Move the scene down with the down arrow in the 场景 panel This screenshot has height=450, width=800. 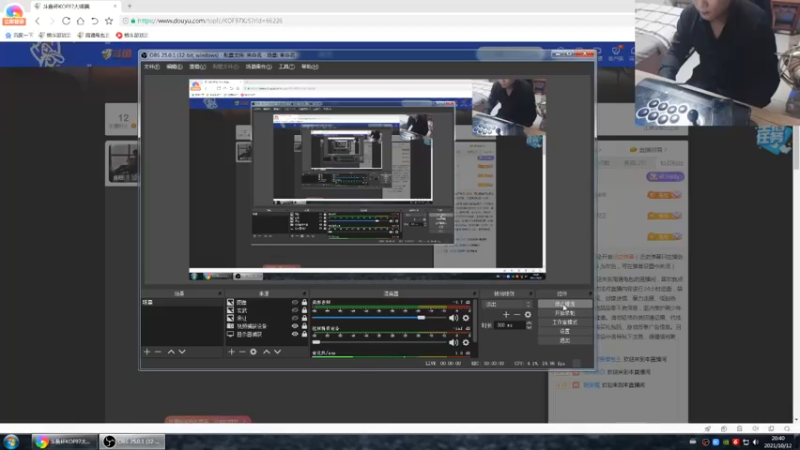point(182,352)
